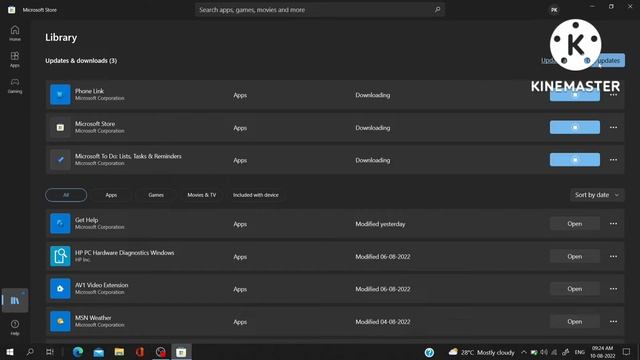The height and width of the screenshot is (360, 640).
Task: Click the Get Help title text
Action: point(87,220)
